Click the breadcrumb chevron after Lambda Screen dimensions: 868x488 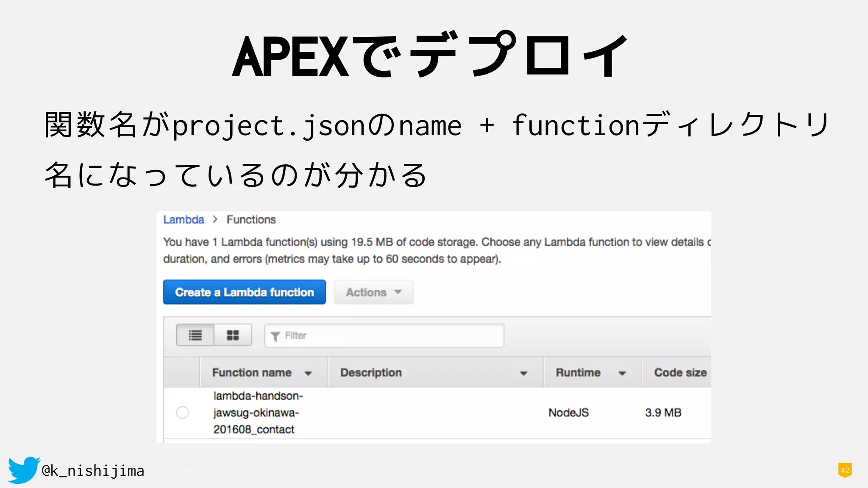click(x=215, y=219)
